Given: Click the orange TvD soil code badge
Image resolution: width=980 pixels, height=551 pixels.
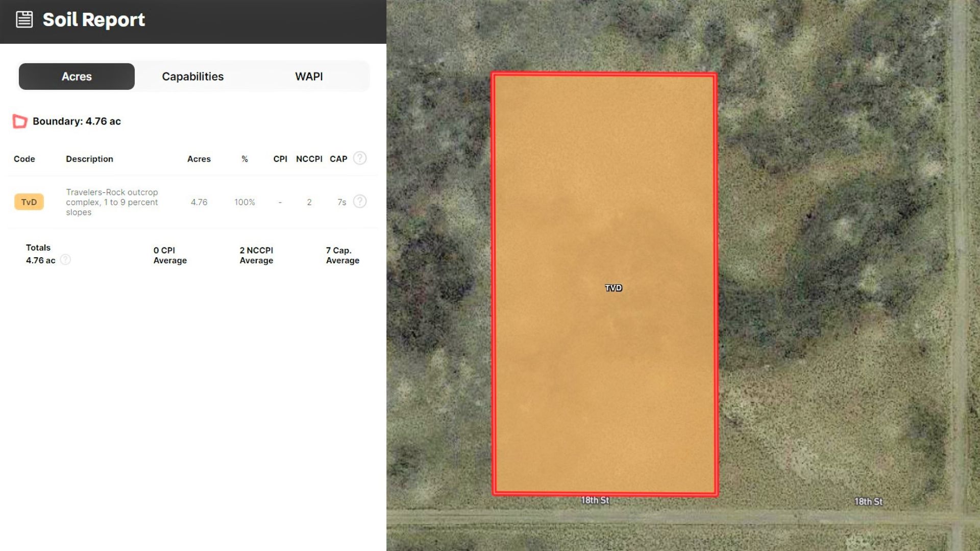Looking at the screenshot, I should tap(29, 202).
